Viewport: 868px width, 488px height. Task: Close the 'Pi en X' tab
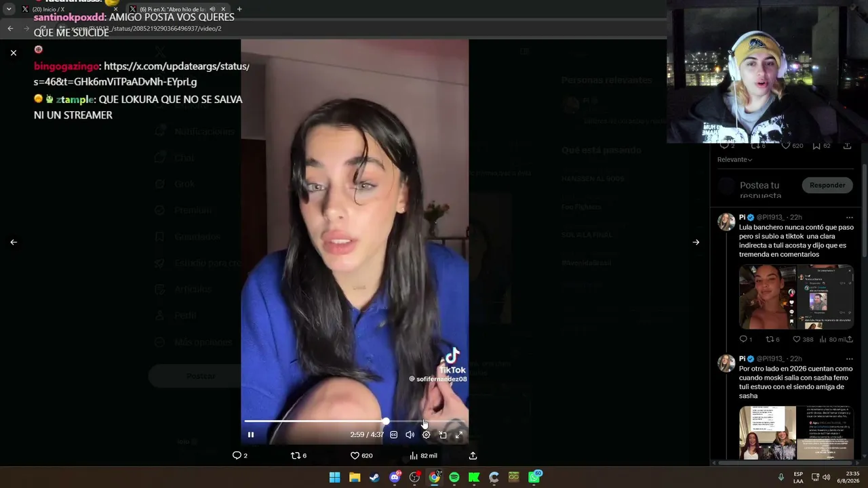(223, 9)
